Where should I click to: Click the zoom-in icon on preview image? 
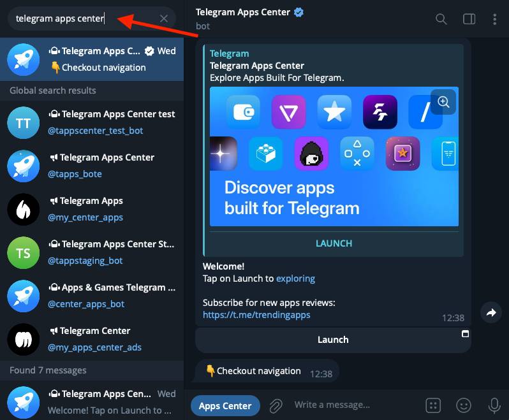443,102
